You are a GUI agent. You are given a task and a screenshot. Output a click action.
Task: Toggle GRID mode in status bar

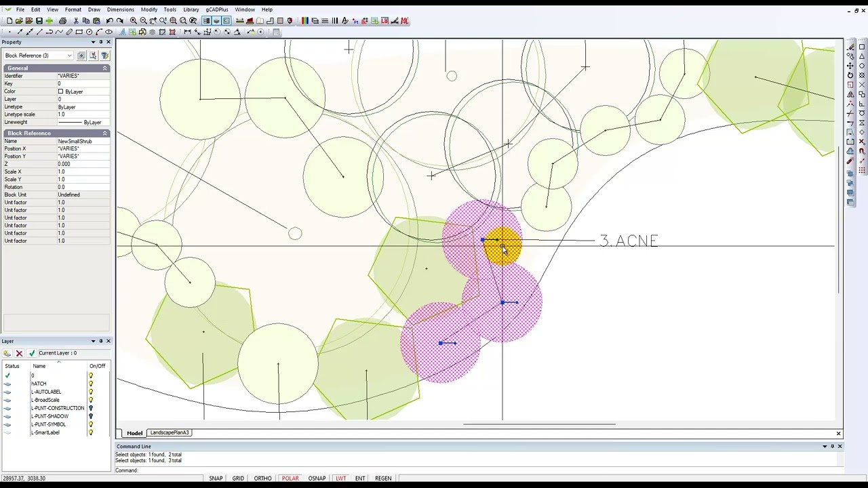pyautogui.click(x=238, y=479)
